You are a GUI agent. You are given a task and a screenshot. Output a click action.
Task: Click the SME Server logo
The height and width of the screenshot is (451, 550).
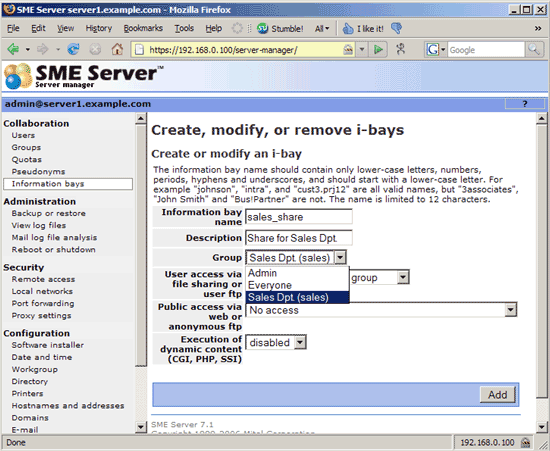(84, 76)
